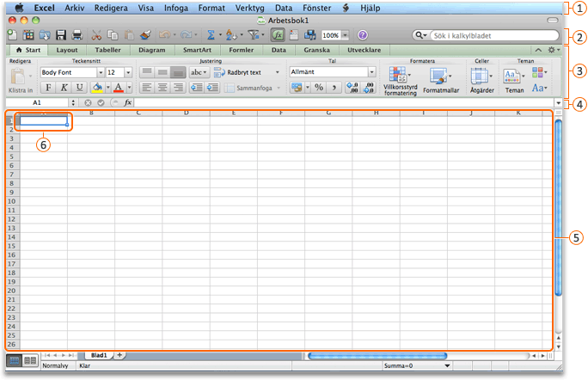Apply the red font color A
Image resolution: width=588 pixels, height=380 pixels.
(119, 88)
